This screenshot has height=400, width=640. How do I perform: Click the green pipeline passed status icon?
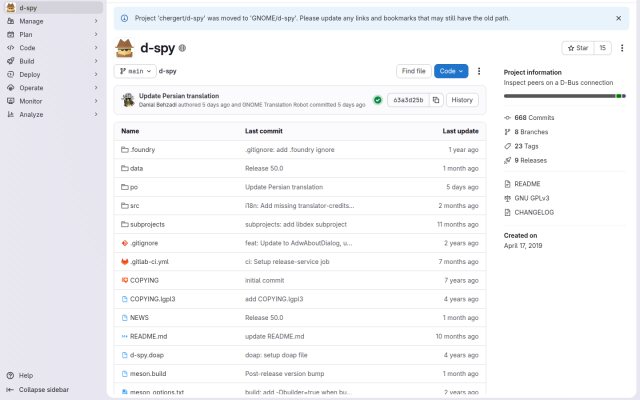coord(378,100)
